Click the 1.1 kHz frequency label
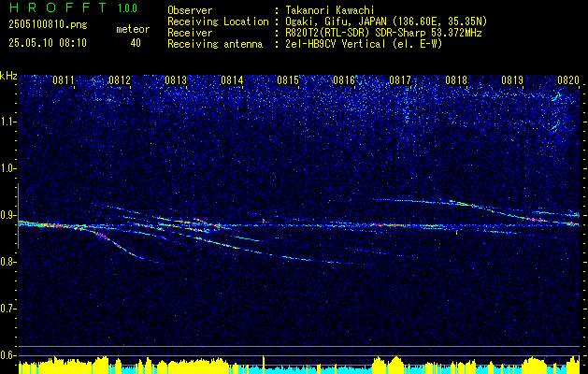Image resolution: width=588 pixels, height=374 pixels. pos(8,122)
